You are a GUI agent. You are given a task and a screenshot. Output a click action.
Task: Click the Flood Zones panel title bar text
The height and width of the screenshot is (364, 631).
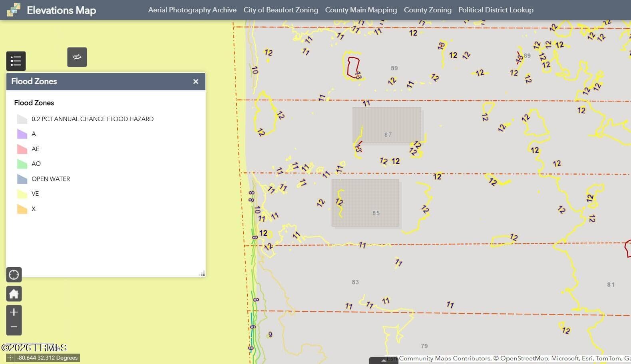click(x=34, y=82)
